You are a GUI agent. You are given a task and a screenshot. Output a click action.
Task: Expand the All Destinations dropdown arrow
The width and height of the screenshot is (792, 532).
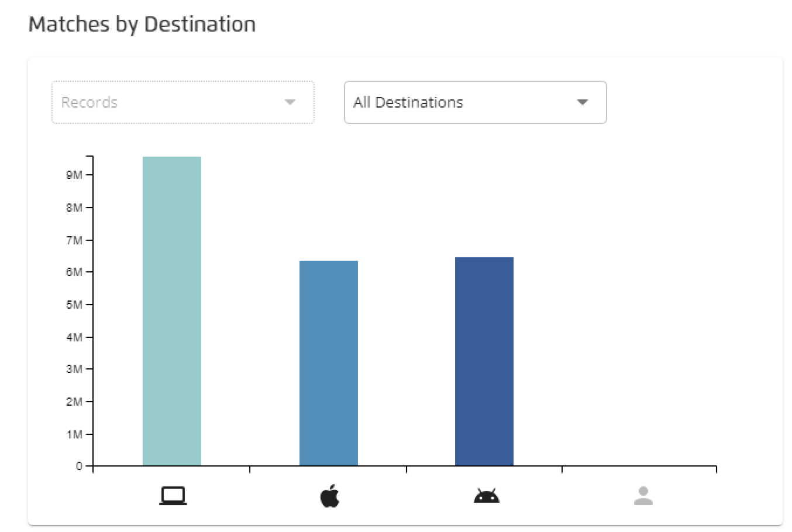[x=582, y=102]
